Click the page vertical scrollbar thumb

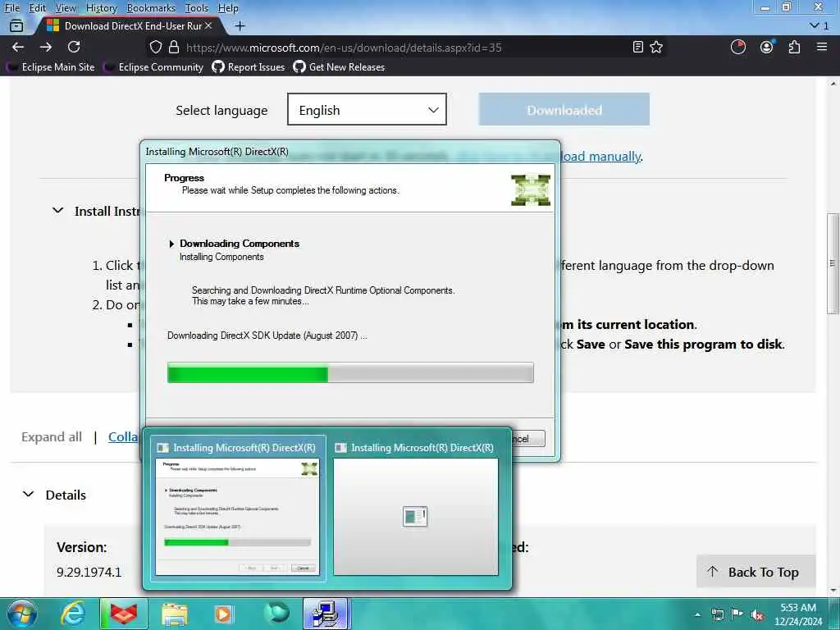coord(833,263)
